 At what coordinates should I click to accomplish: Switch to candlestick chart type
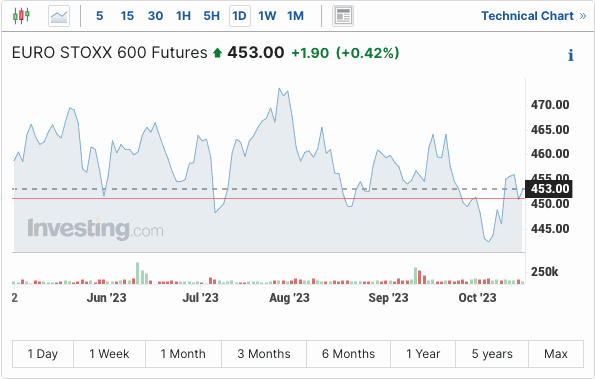point(21,16)
